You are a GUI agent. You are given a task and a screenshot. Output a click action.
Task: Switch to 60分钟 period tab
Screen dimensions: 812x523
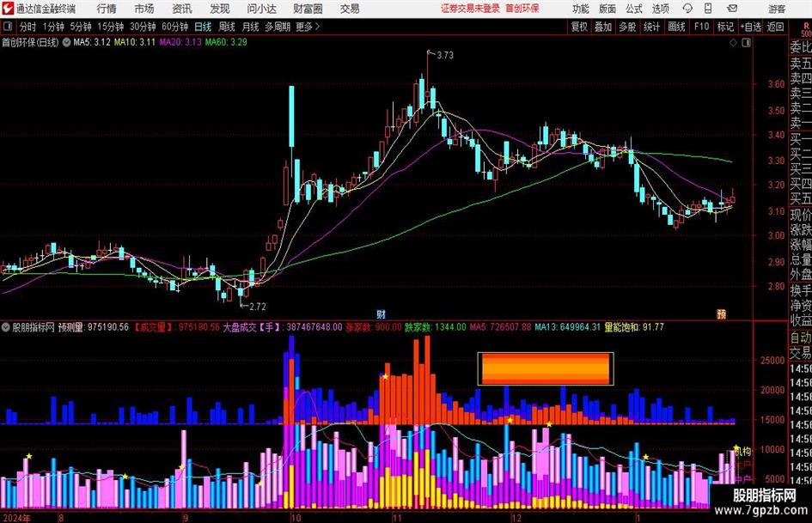click(x=174, y=27)
